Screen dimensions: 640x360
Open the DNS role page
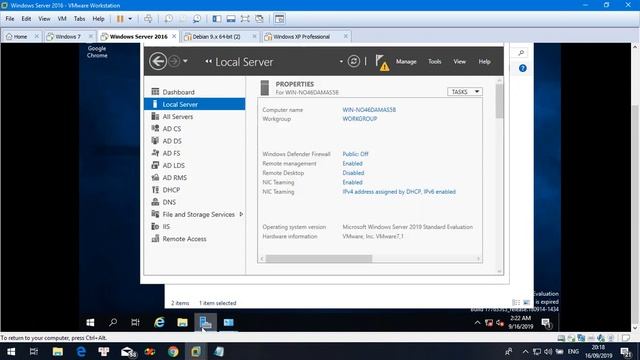[169, 202]
